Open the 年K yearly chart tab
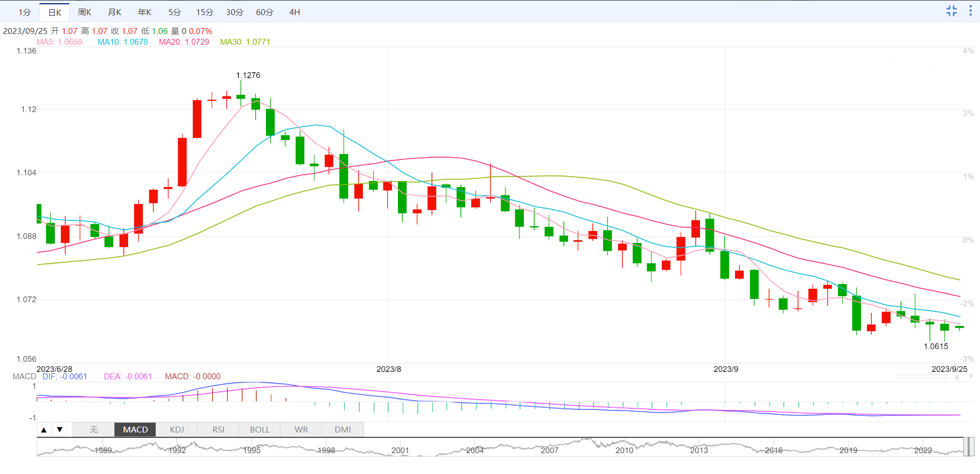Screen dimensions: 980x474 click(x=145, y=12)
